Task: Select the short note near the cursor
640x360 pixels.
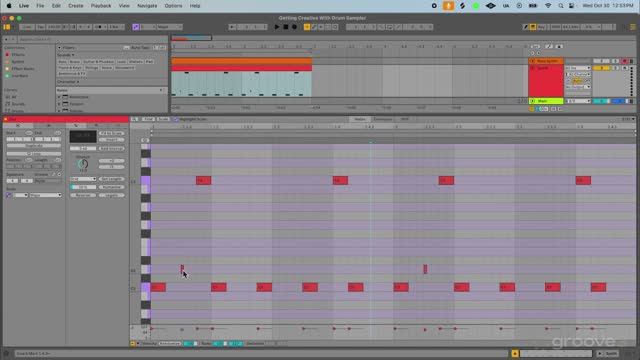Action: (x=182, y=269)
